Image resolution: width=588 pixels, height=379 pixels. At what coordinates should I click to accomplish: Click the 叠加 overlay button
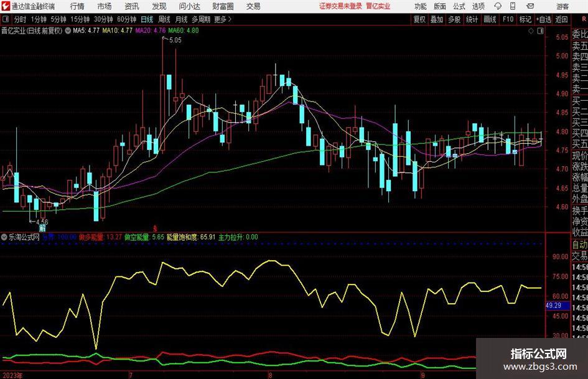[x=437, y=19]
